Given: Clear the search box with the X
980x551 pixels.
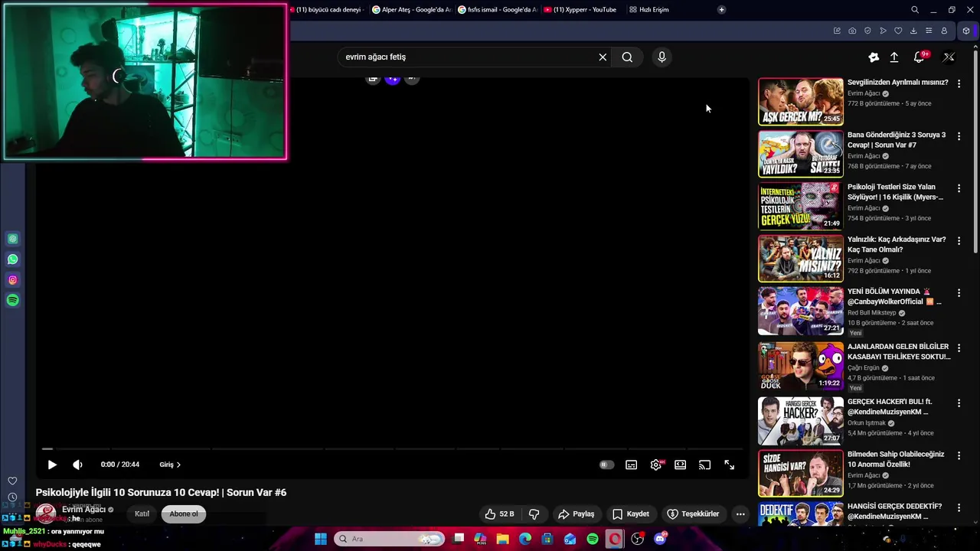Looking at the screenshot, I should click(x=603, y=57).
